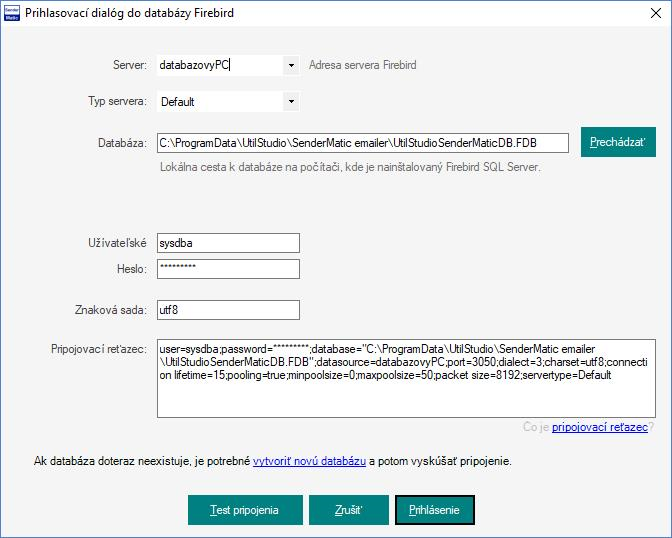
Task: Cancel with the Zrušiť button
Action: coord(349,510)
